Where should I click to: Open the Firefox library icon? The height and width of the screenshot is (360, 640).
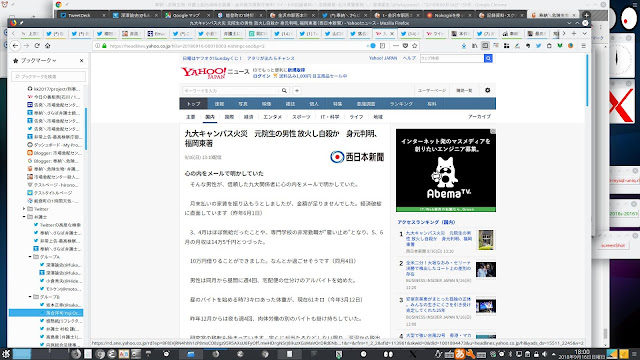[474, 46]
